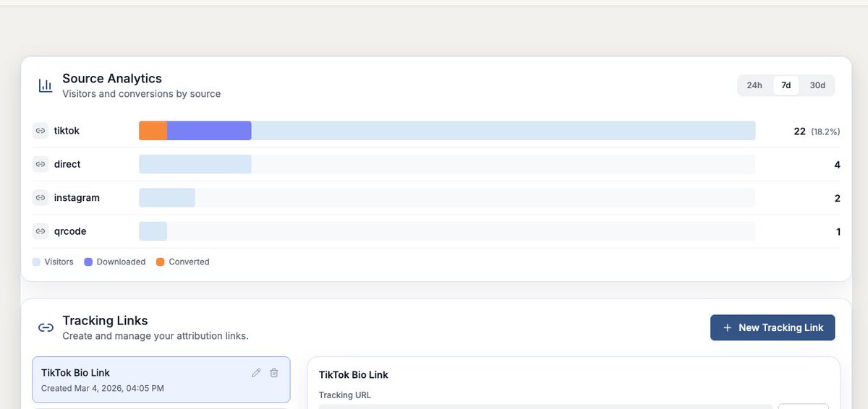
Task: Create a New Tracking Link
Action: click(773, 327)
